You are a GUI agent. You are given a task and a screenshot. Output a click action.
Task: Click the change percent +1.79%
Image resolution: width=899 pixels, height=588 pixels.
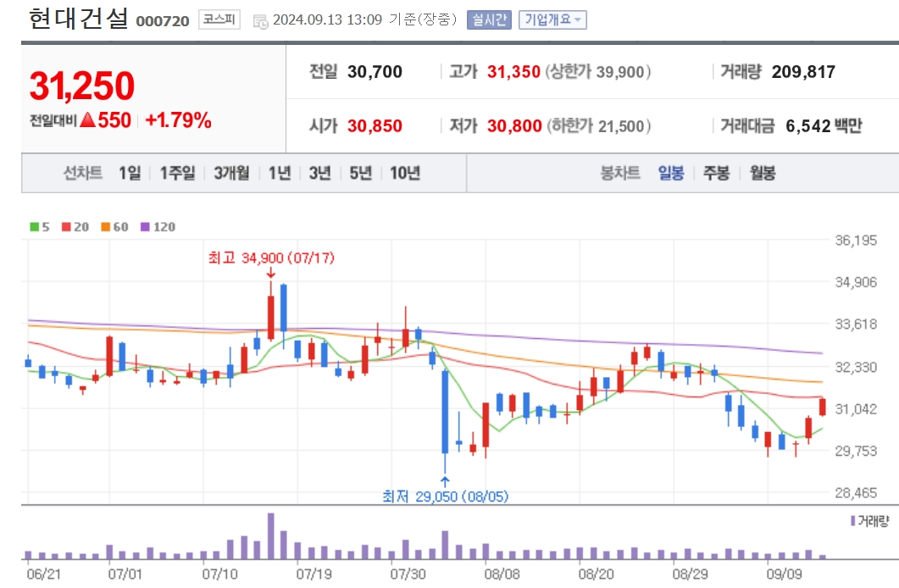[x=178, y=120]
